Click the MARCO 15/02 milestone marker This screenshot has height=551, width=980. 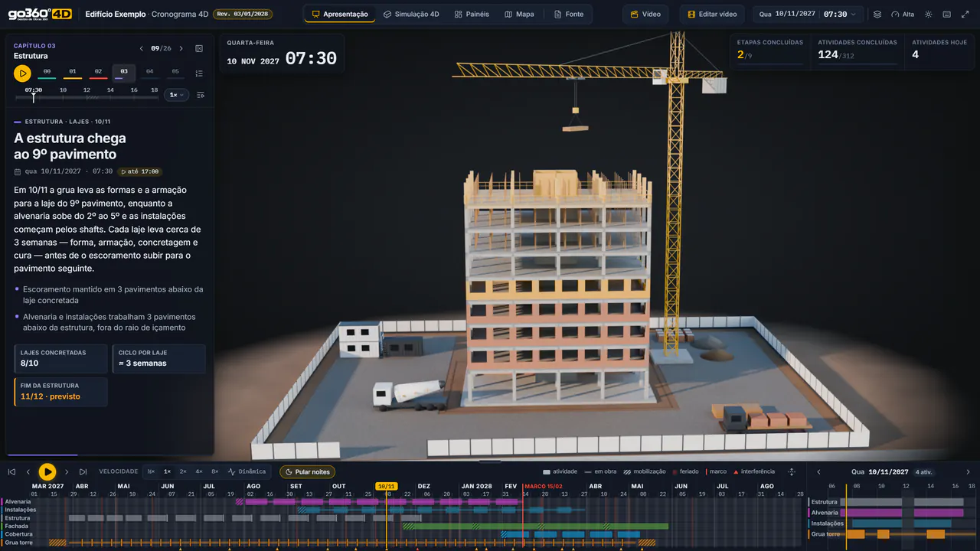543,486
